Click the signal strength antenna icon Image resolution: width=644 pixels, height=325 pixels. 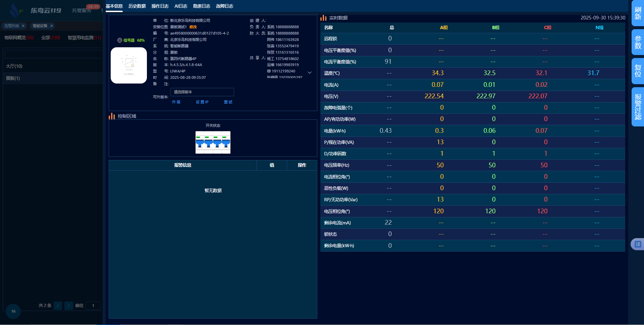pyautogui.click(x=120, y=40)
